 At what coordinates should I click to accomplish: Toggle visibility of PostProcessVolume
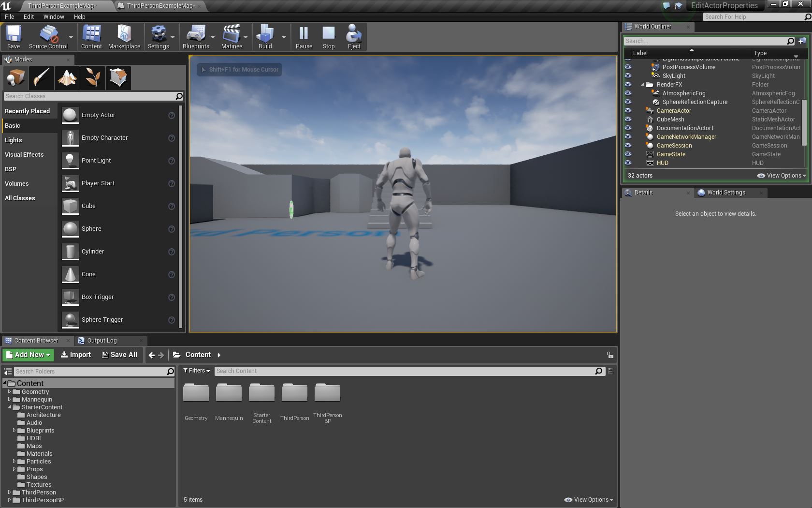(628, 67)
